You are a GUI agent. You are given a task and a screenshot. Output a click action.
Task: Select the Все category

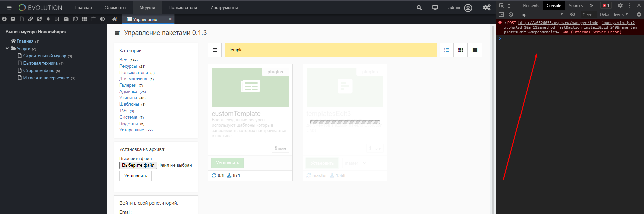pos(123,60)
